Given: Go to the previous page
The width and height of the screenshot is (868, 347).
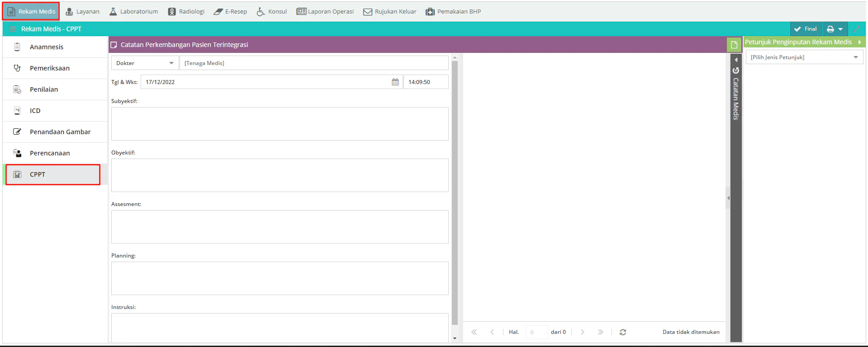Looking at the screenshot, I should (492, 332).
